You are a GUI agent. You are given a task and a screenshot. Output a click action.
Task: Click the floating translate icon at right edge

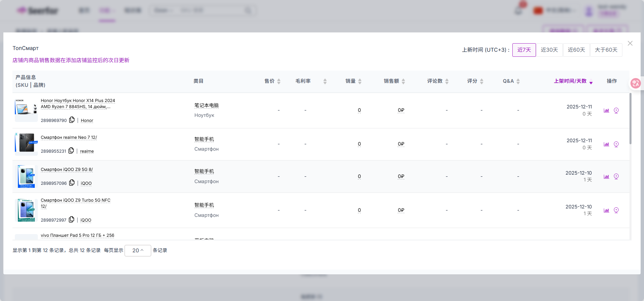pos(636,83)
